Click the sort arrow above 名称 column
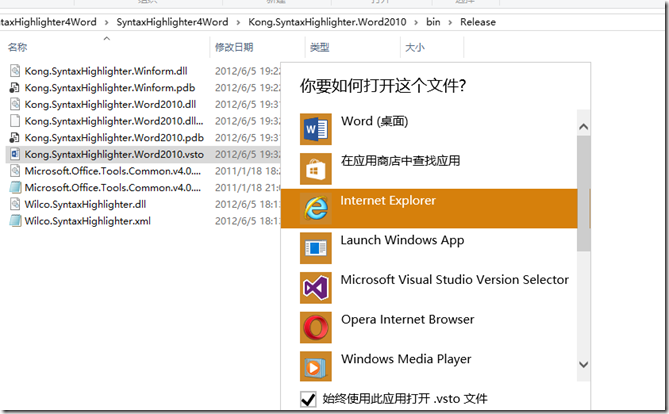Screen dimensions: 669x414 pos(107,38)
